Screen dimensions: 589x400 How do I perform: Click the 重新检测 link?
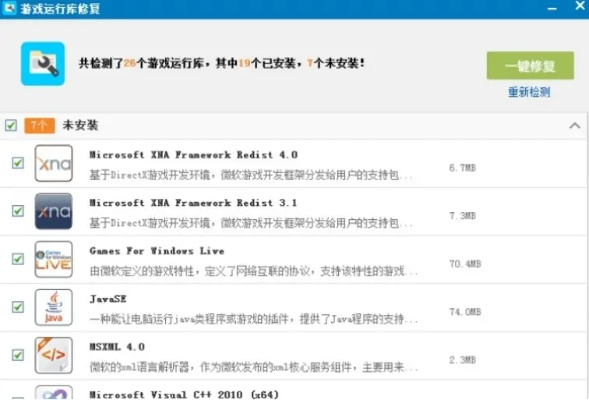[529, 92]
